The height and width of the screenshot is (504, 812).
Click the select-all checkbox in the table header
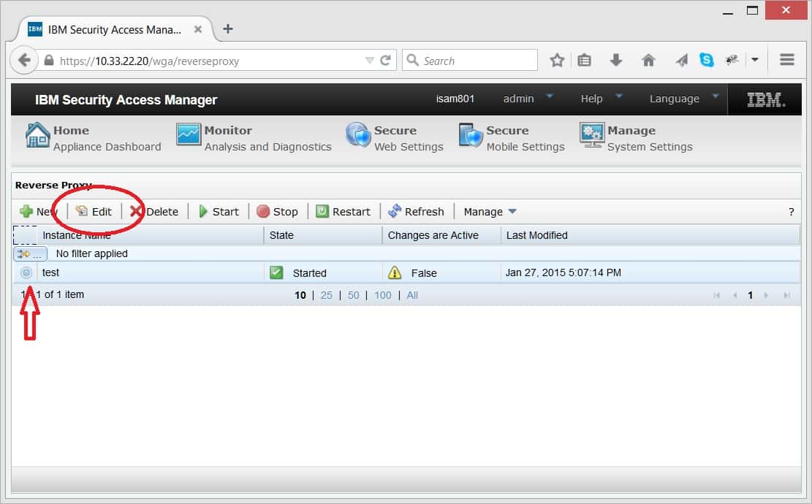point(25,234)
